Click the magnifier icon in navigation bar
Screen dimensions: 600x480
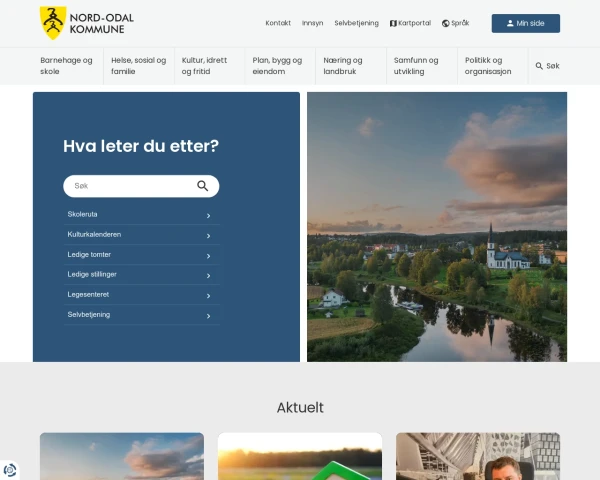click(539, 66)
